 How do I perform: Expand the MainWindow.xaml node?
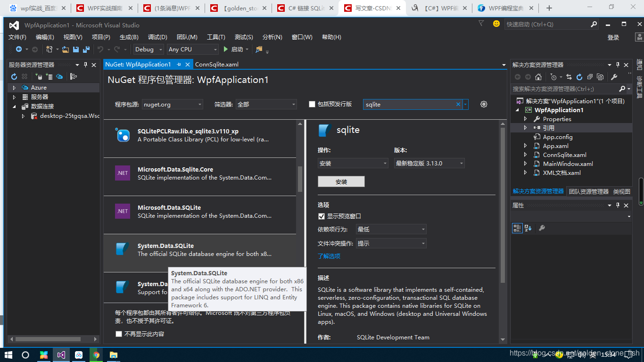tap(525, 164)
